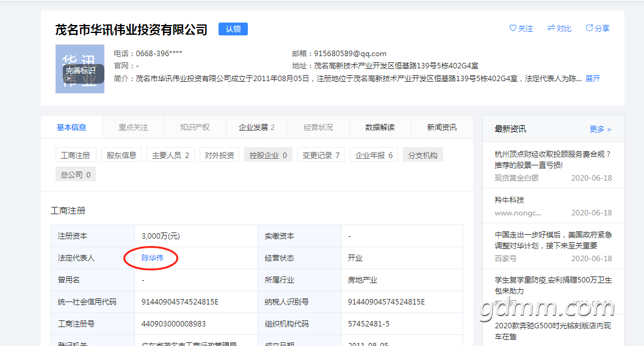Click the 关注 heart icon
Viewport: 644px width, 346px height.
coord(513,29)
